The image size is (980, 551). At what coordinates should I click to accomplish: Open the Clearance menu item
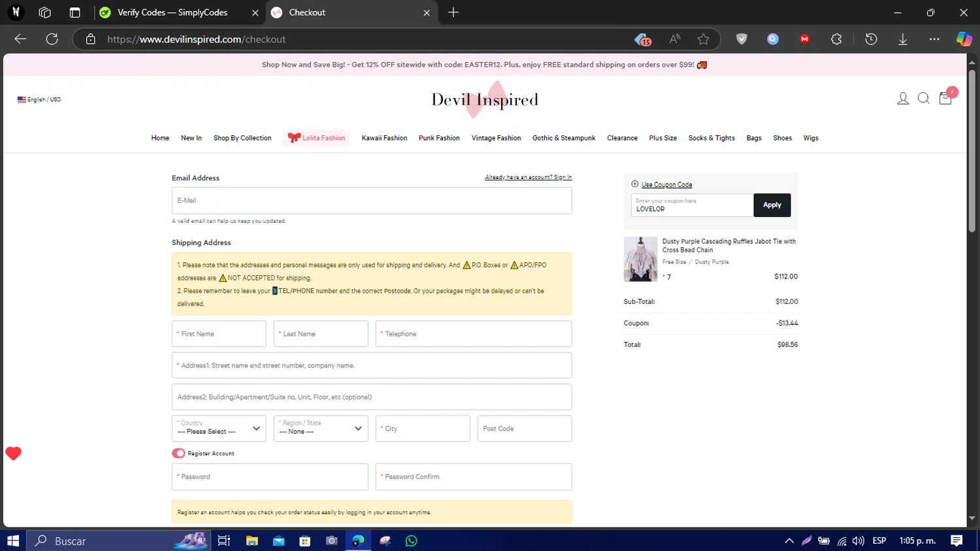coord(622,138)
